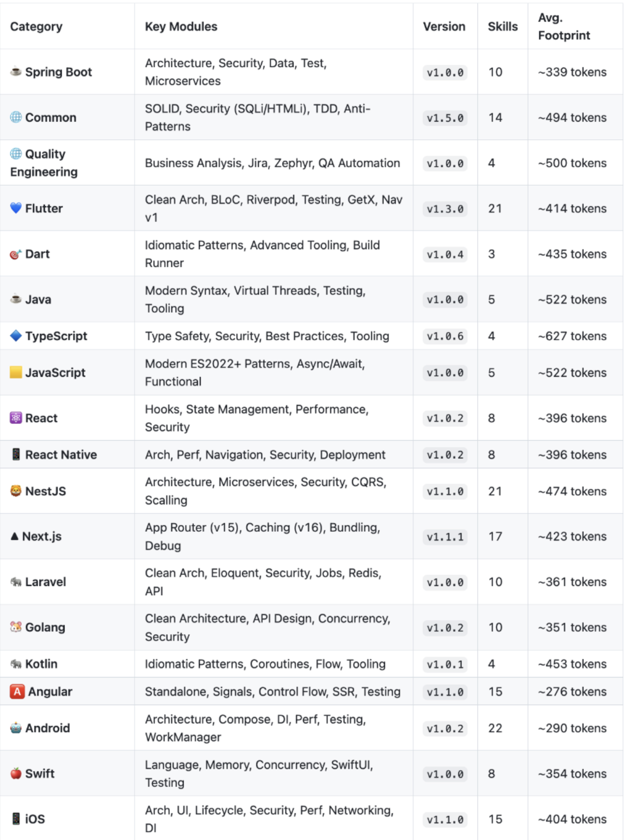This screenshot has height=840, width=625.
Task: Click the Flutter blue heart icon
Action: pyautogui.click(x=16, y=208)
